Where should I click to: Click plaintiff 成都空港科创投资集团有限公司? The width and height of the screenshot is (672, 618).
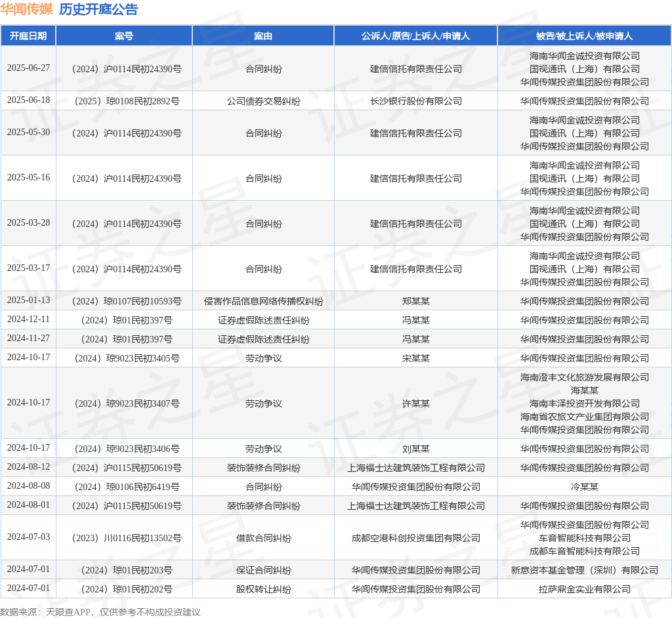pos(415,538)
